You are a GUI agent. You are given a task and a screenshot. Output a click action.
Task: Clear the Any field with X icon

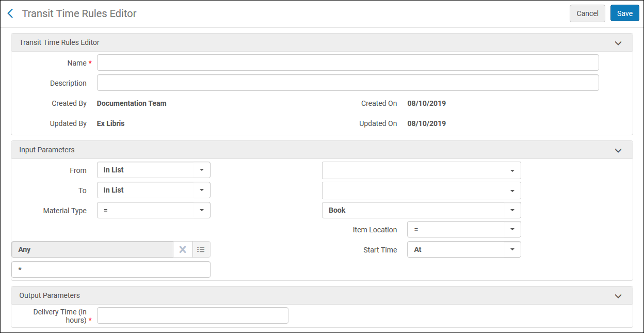183,249
